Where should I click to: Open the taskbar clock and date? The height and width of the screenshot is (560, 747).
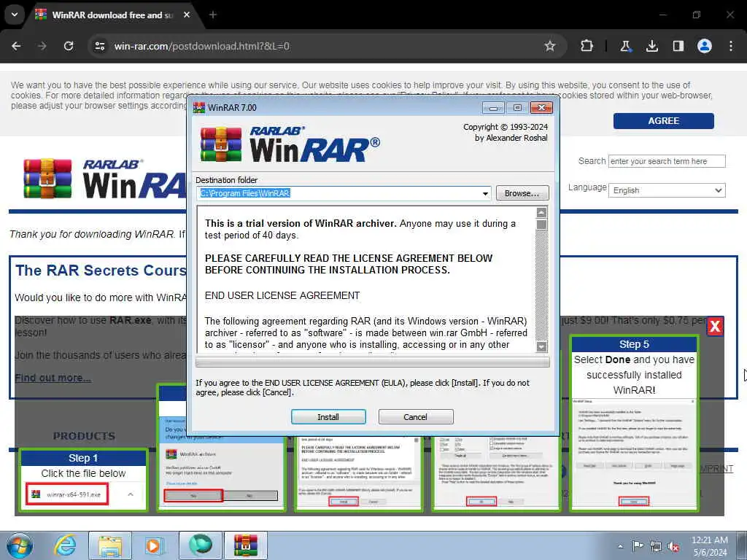tap(710, 546)
